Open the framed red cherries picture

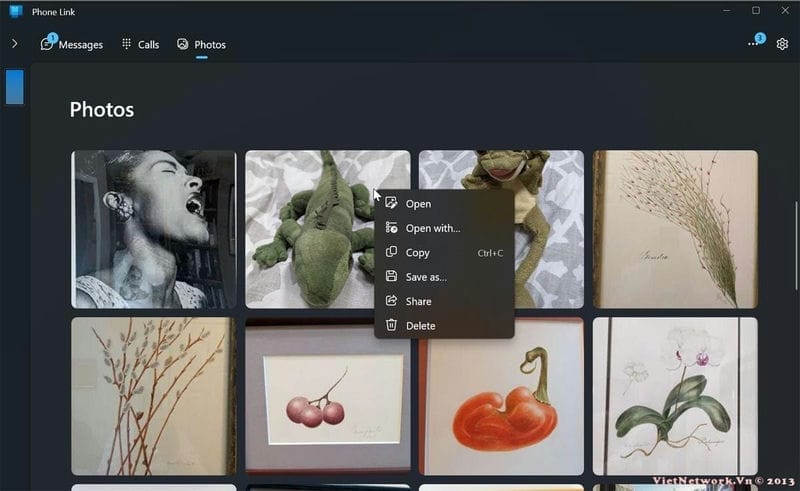[x=327, y=396]
